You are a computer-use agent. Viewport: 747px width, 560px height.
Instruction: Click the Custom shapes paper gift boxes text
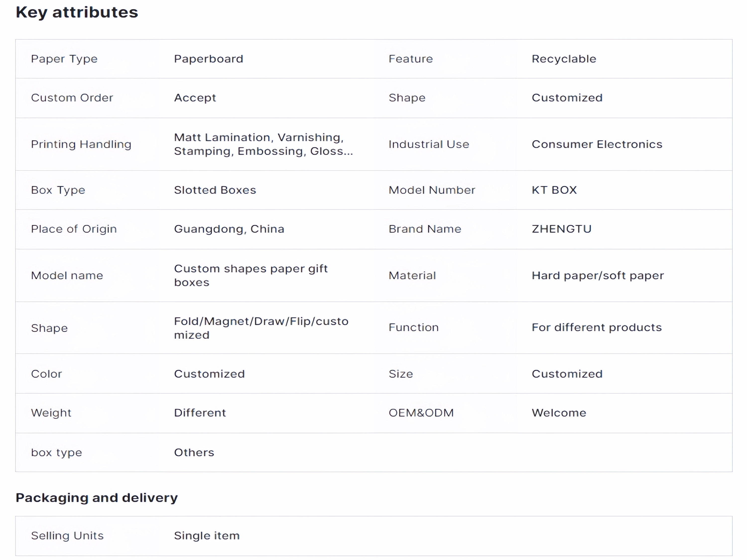[250, 276]
